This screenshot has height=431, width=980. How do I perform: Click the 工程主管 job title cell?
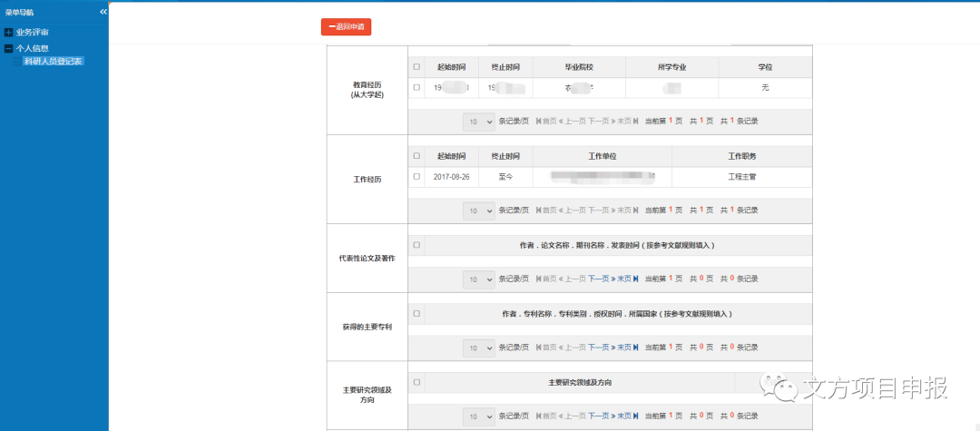(x=742, y=178)
